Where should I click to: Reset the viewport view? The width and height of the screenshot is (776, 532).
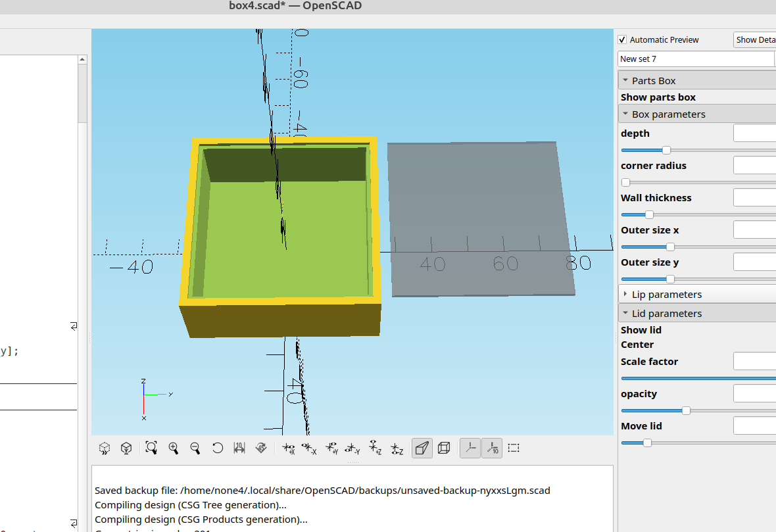tap(218, 448)
